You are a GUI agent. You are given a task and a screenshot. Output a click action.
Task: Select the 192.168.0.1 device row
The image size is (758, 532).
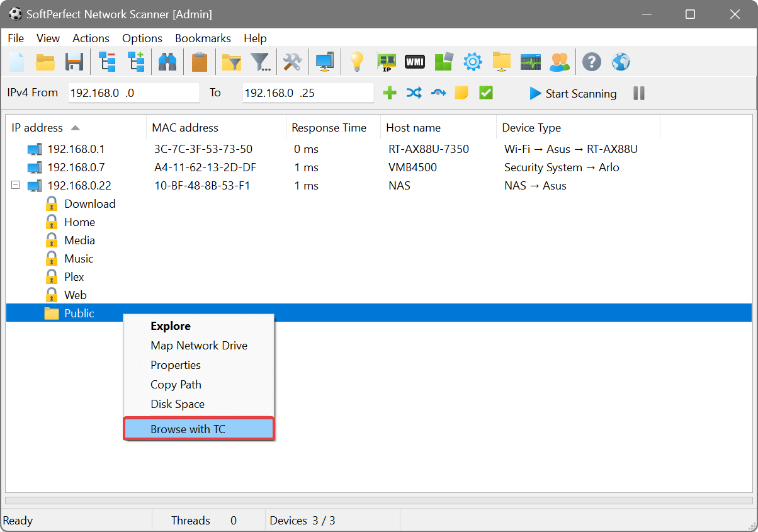379,149
